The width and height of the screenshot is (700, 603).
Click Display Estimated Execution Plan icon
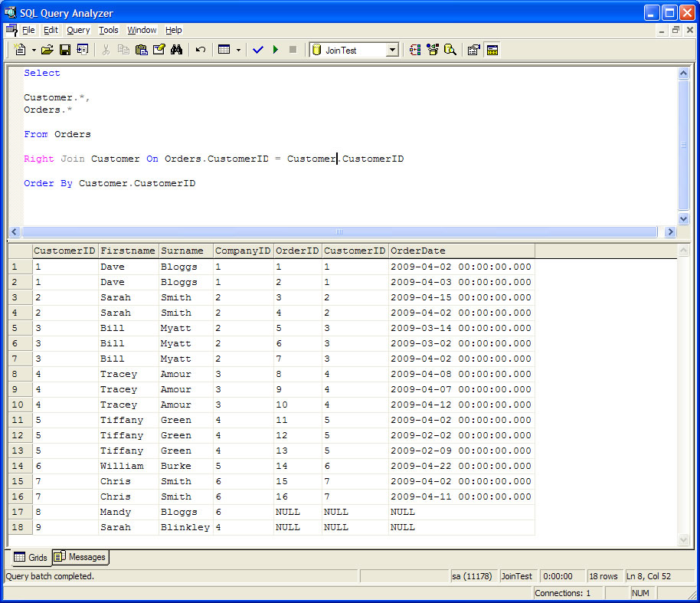coord(415,50)
